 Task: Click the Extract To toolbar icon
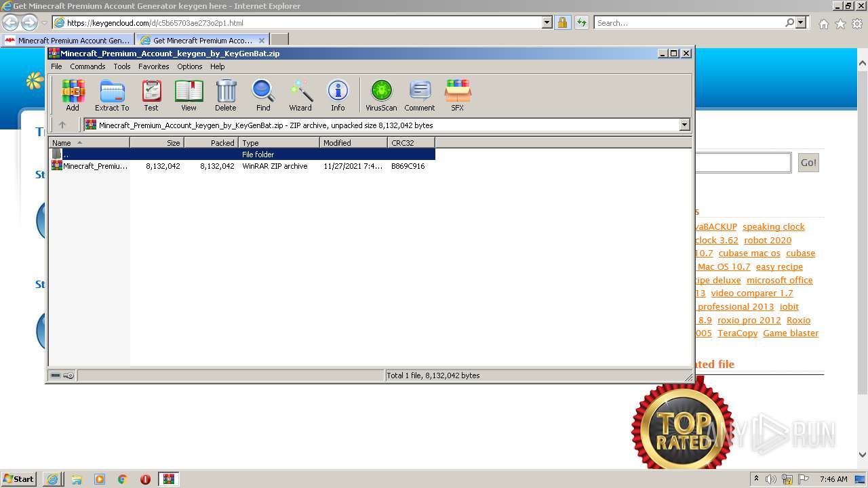click(x=112, y=95)
